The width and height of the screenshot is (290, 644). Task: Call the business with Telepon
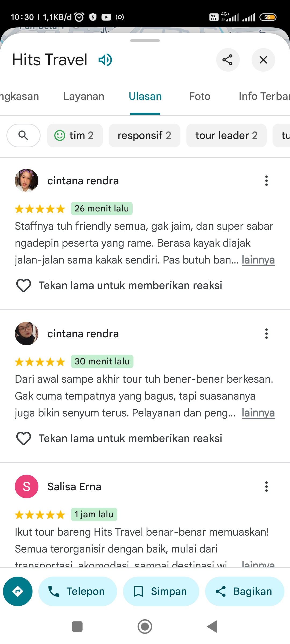tap(78, 591)
